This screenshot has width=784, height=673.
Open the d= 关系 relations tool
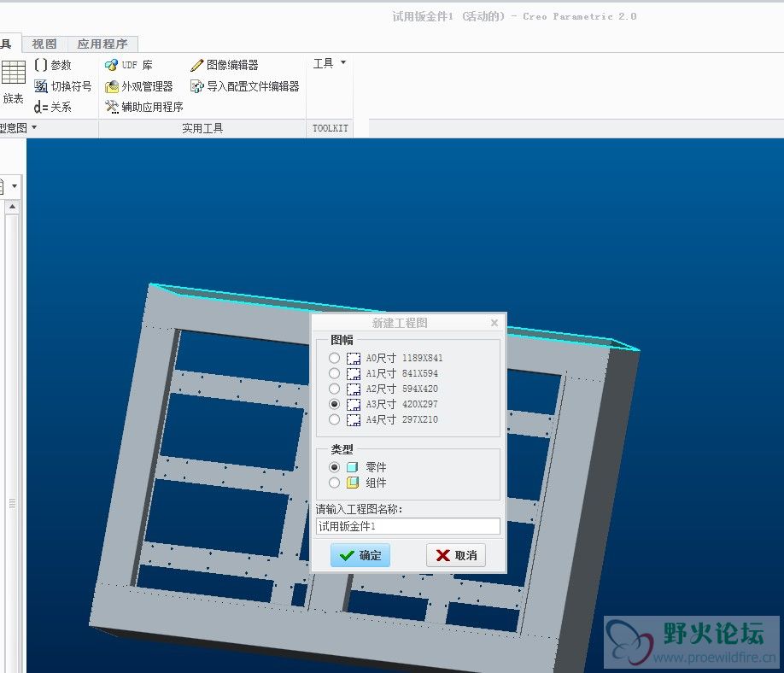[x=53, y=107]
